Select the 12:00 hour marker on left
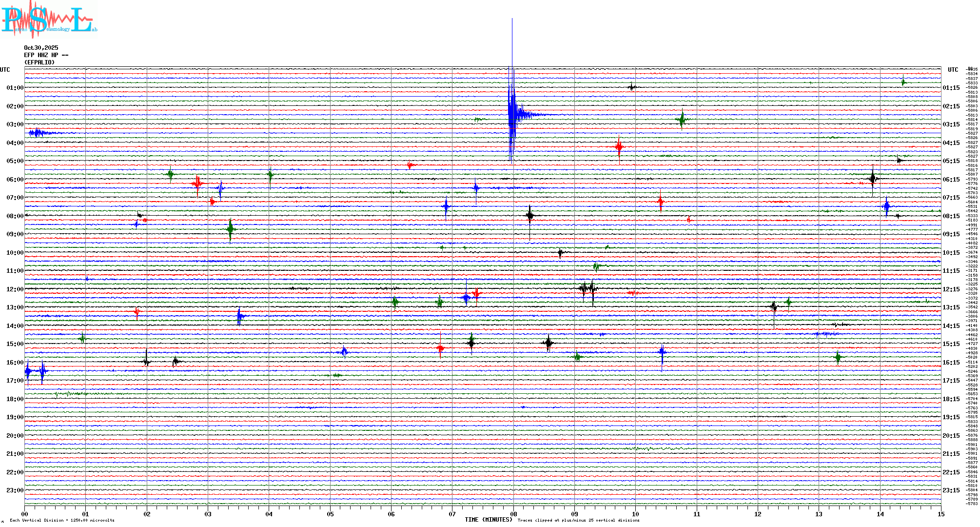 point(15,289)
